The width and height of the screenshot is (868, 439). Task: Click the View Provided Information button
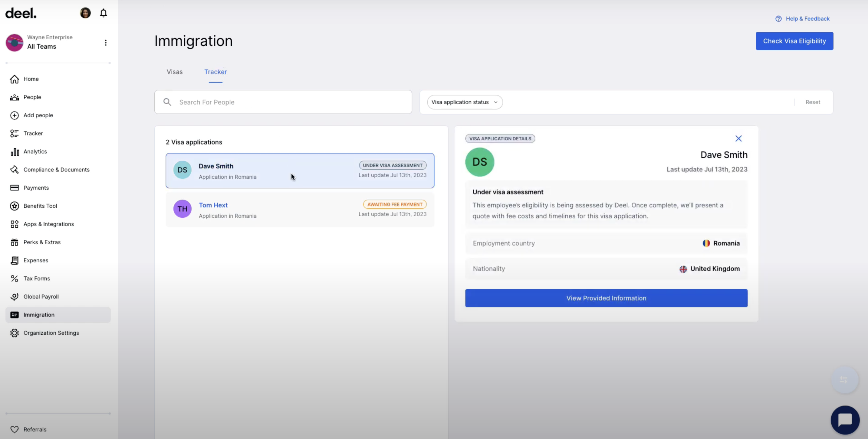point(606,298)
